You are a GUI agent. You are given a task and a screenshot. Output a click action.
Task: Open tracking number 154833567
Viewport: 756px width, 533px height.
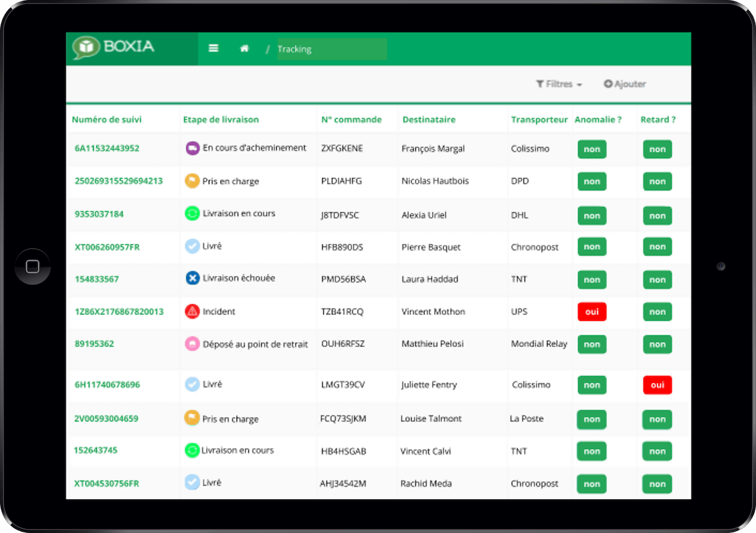97,279
